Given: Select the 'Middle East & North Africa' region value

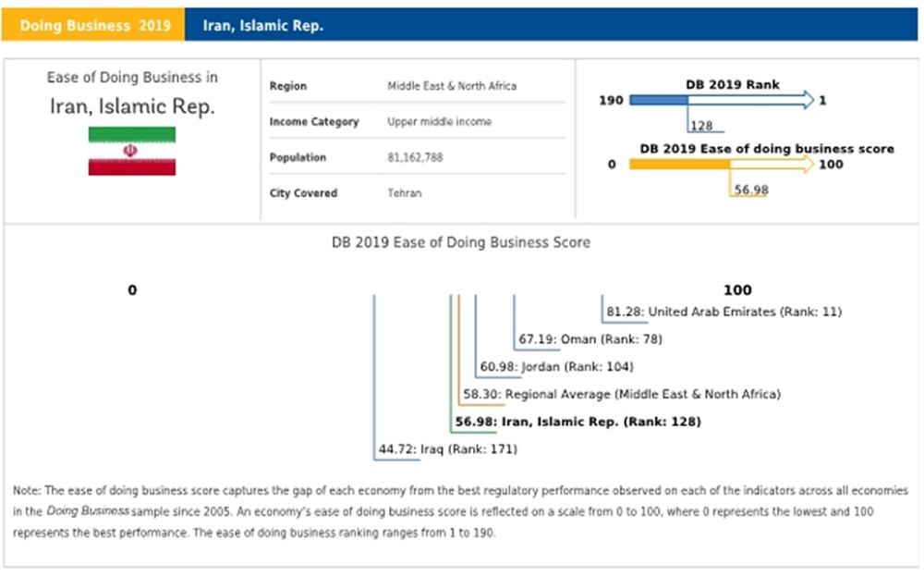Looking at the screenshot, I should tap(452, 86).
